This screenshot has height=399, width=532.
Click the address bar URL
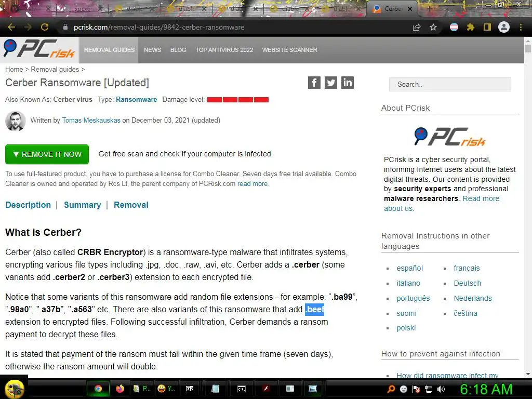click(x=159, y=27)
